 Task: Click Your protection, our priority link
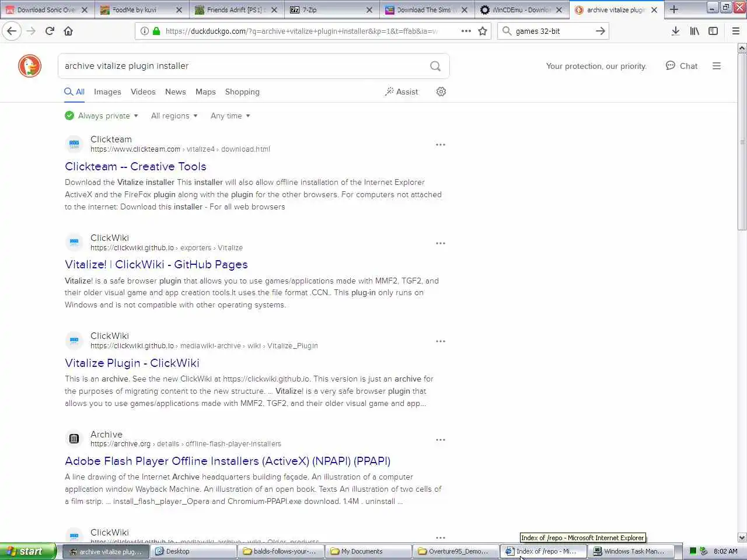(x=596, y=66)
